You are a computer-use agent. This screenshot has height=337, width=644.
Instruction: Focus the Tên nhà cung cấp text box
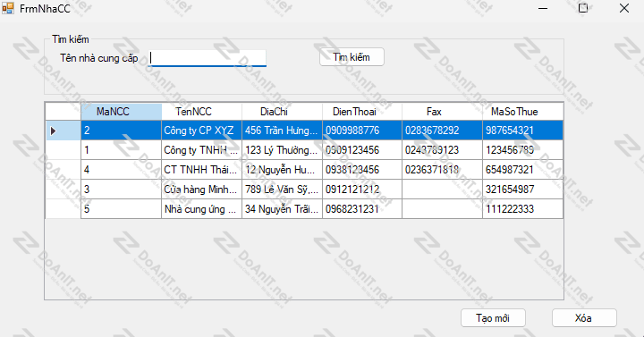coord(208,58)
